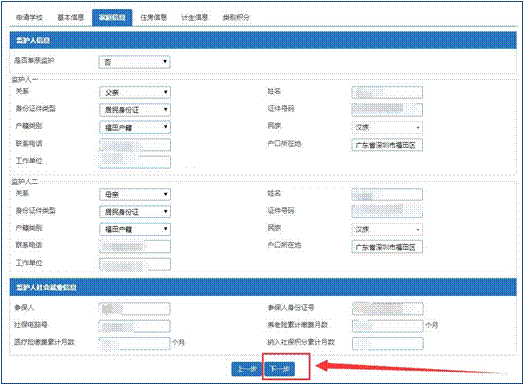524x385 pixels.
Task: Switch to the 申请学校 tab
Action: [29, 17]
